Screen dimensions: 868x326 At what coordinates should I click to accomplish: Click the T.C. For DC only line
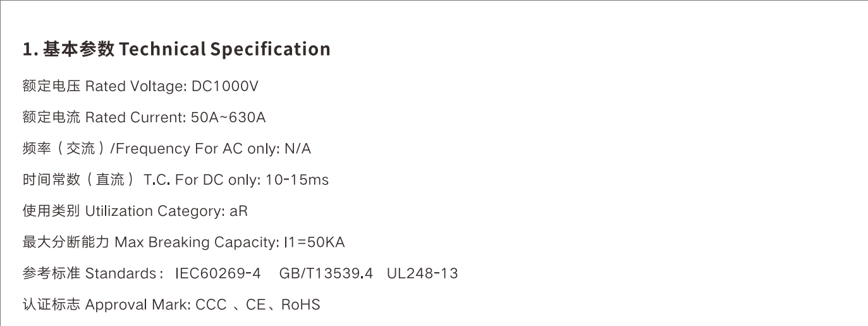click(x=176, y=180)
